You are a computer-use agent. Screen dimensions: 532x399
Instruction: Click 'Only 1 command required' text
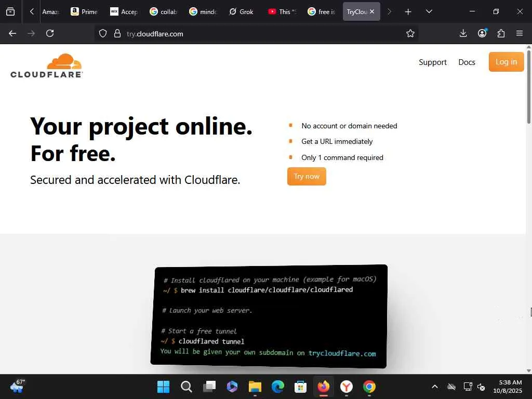click(342, 157)
